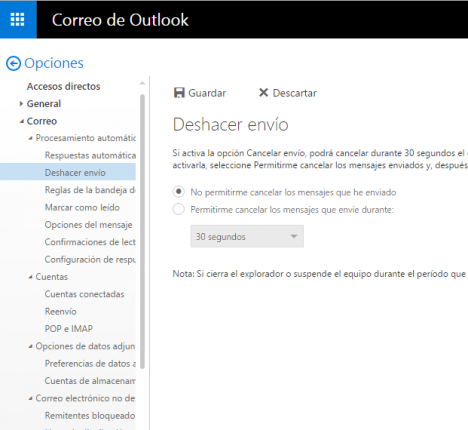Open Accesos directos in sidebar

click(x=63, y=86)
